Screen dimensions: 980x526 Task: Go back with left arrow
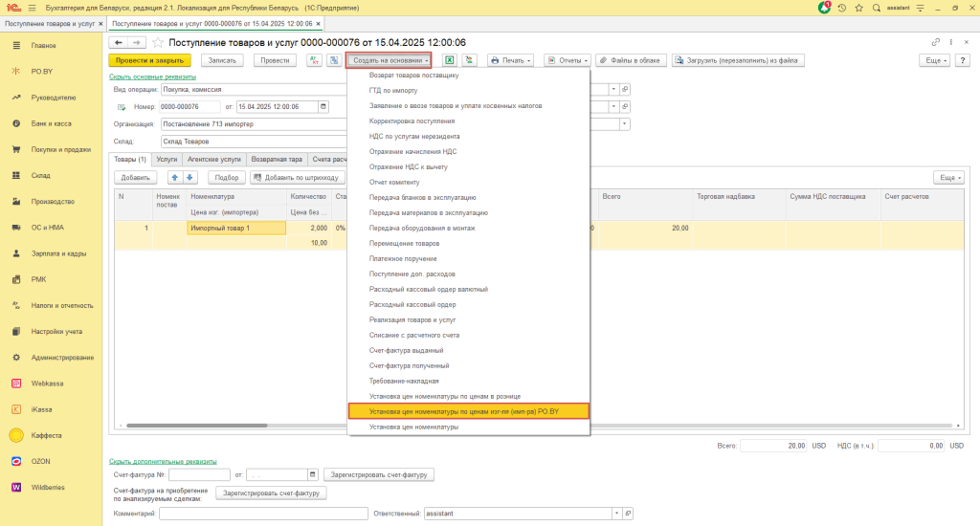tap(118, 42)
